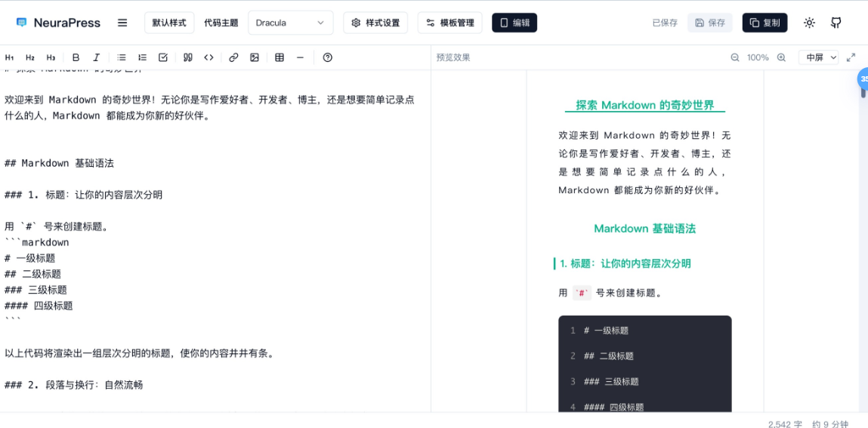Screen dimensions: 868x428
Task: Insert a Heading 2 with H2 tool
Action: [30, 57]
